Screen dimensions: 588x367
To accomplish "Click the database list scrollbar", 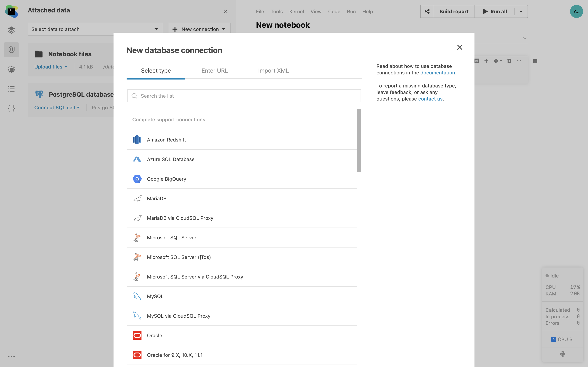I will 359,140.
